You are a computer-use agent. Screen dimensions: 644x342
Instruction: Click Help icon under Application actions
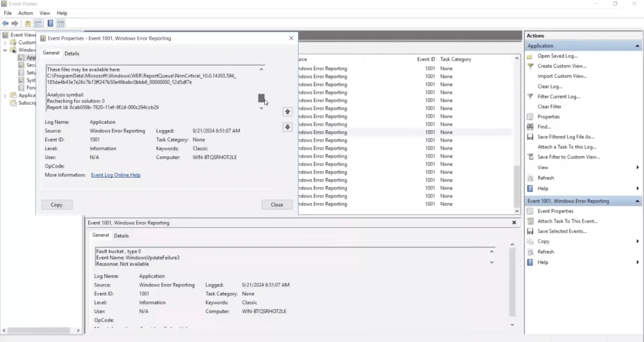[x=530, y=188]
